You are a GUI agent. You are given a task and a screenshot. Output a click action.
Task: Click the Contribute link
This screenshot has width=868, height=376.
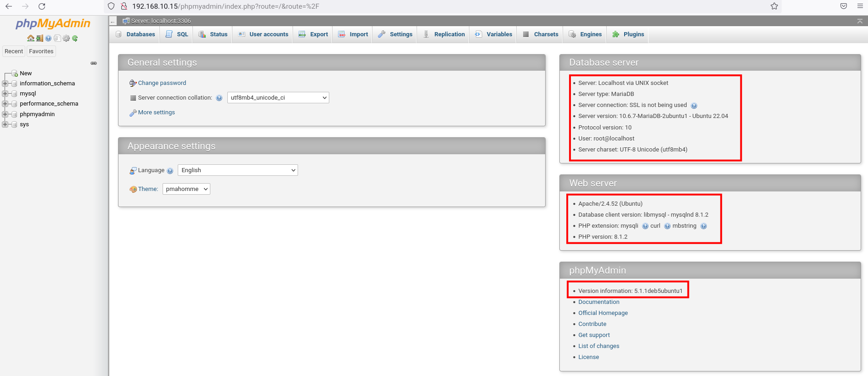point(592,324)
